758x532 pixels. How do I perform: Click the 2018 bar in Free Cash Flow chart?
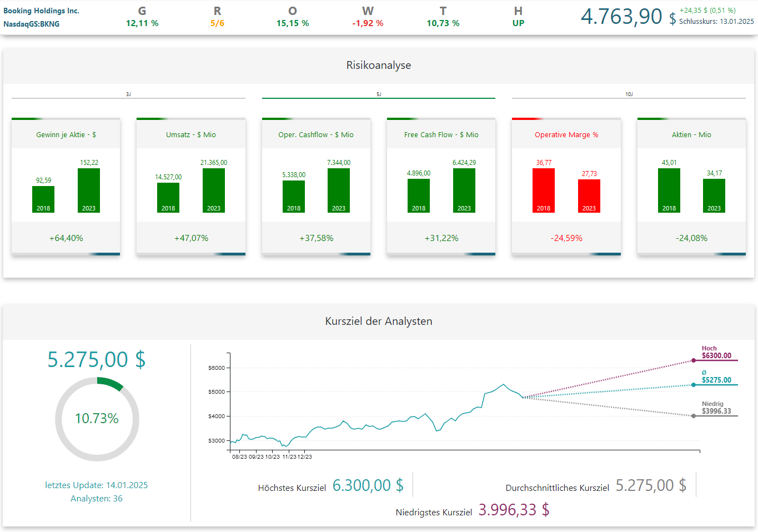pyautogui.click(x=419, y=195)
